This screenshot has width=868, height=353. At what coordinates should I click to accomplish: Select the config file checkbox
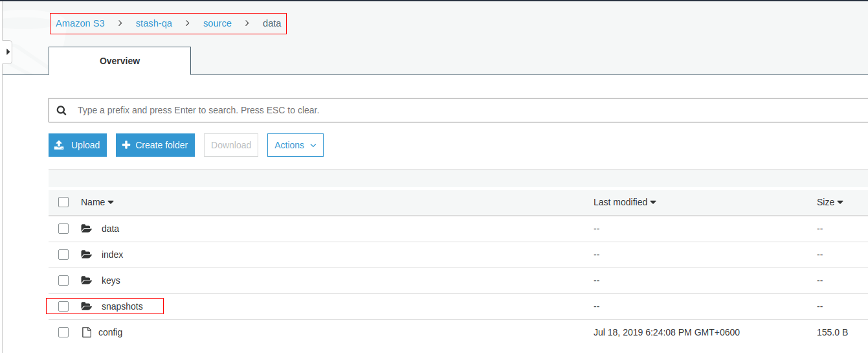63,332
